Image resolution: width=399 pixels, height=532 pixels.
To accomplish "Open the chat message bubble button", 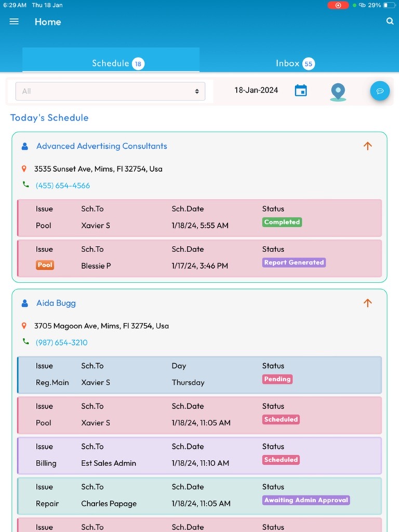I will click(380, 91).
